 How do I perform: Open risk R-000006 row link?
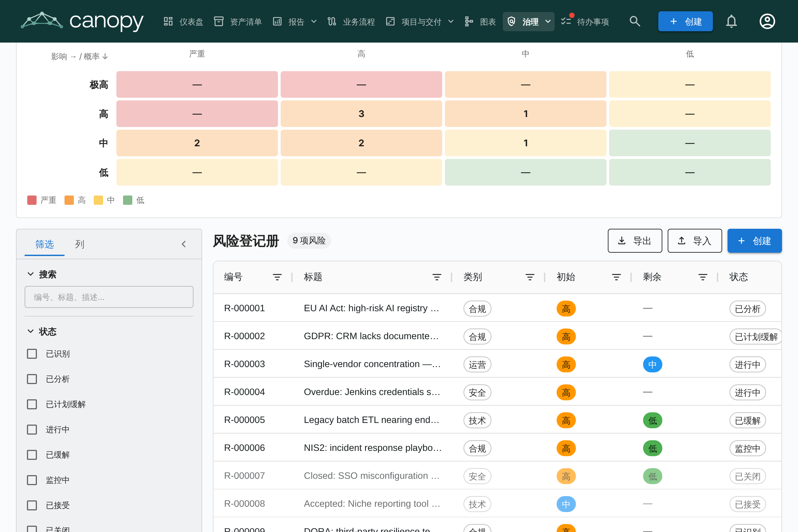(x=244, y=448)
